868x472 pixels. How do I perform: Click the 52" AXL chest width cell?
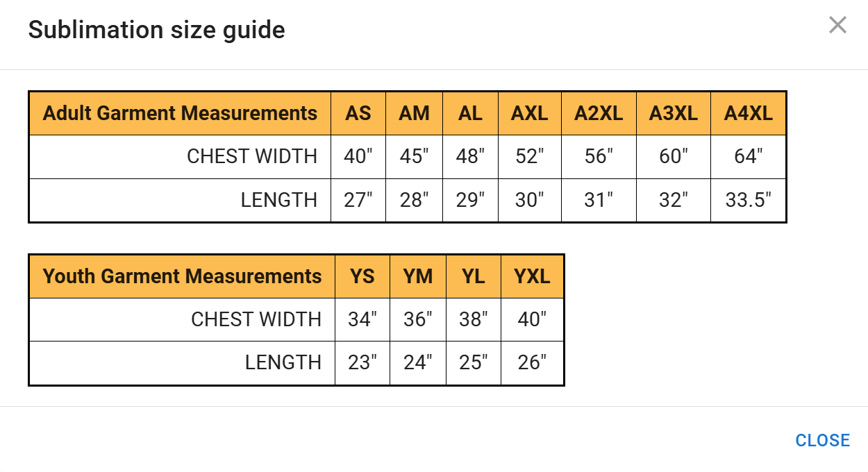(x=529, y=156)
